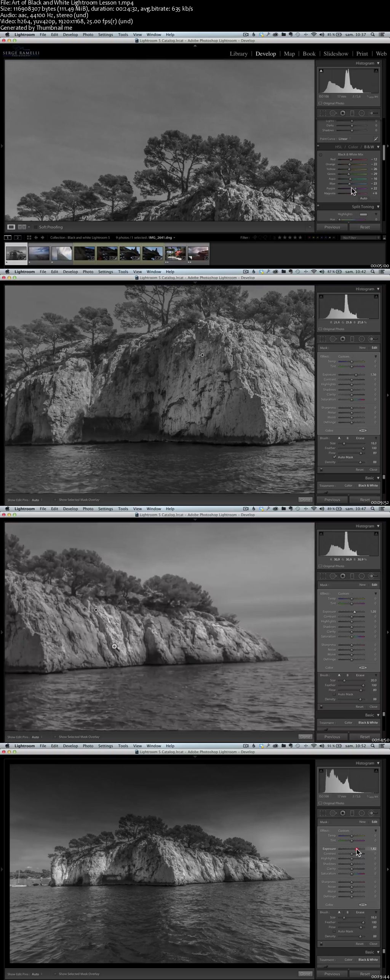This screenshot has width=390, height=980.
Task: Switch to the Library module
Action: pyautogui.click(x=238, y=54)
